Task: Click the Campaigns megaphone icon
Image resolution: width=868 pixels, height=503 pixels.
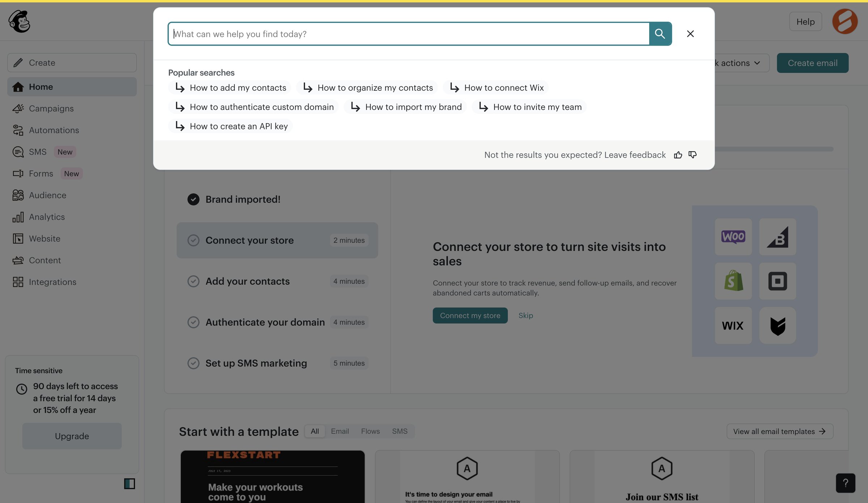Action: (x=18, y=108)
